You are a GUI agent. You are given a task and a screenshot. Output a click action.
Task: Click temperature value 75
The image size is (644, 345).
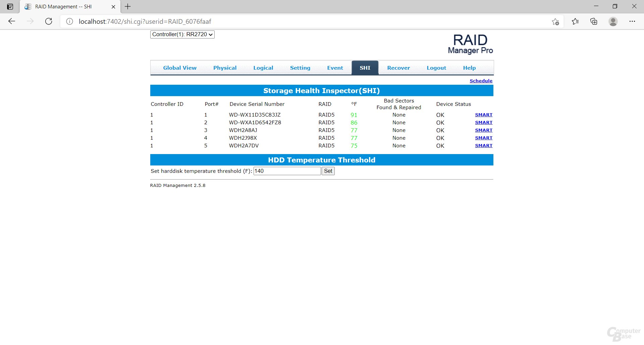click(x=354, y=146)
